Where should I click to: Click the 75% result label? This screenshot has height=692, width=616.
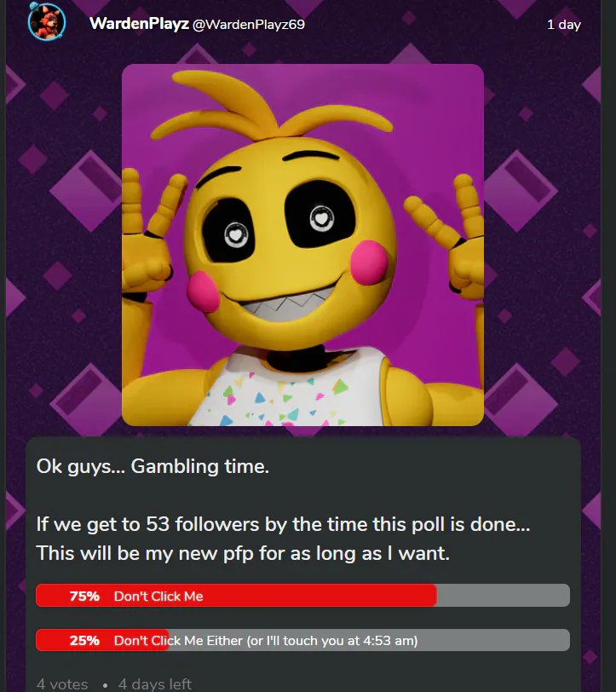tap(84, 596)
